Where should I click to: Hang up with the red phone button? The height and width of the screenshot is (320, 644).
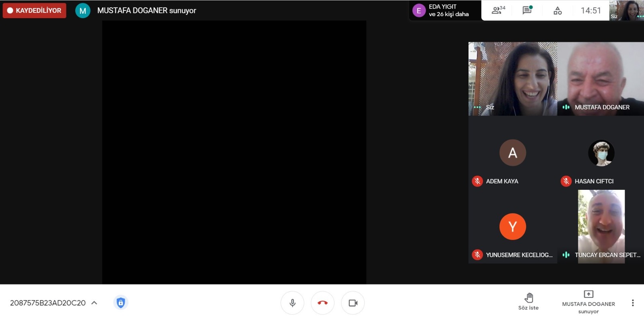pyautogui.click(x=322, y=303)
